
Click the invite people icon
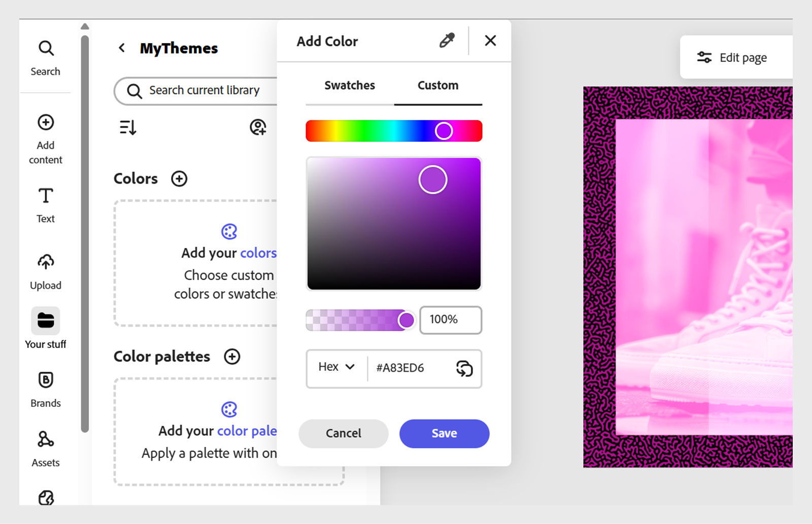[258, 127]
